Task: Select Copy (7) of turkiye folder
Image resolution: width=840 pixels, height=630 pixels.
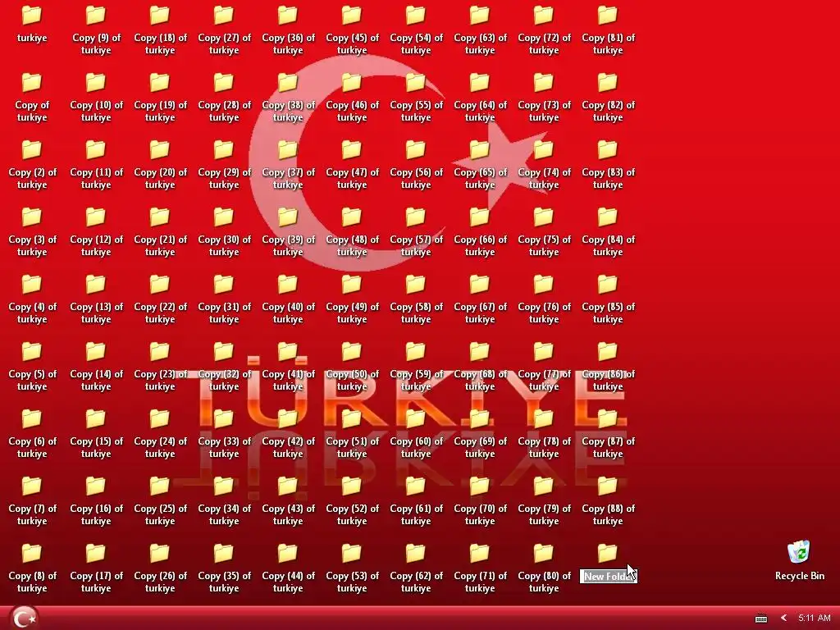Action: (x=32, y=486)
